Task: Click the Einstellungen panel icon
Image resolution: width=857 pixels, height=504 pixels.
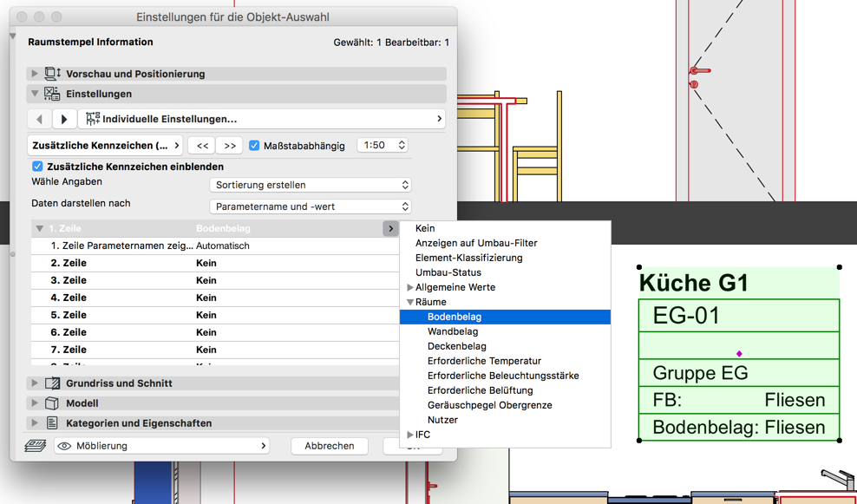Action: [52, 94]
